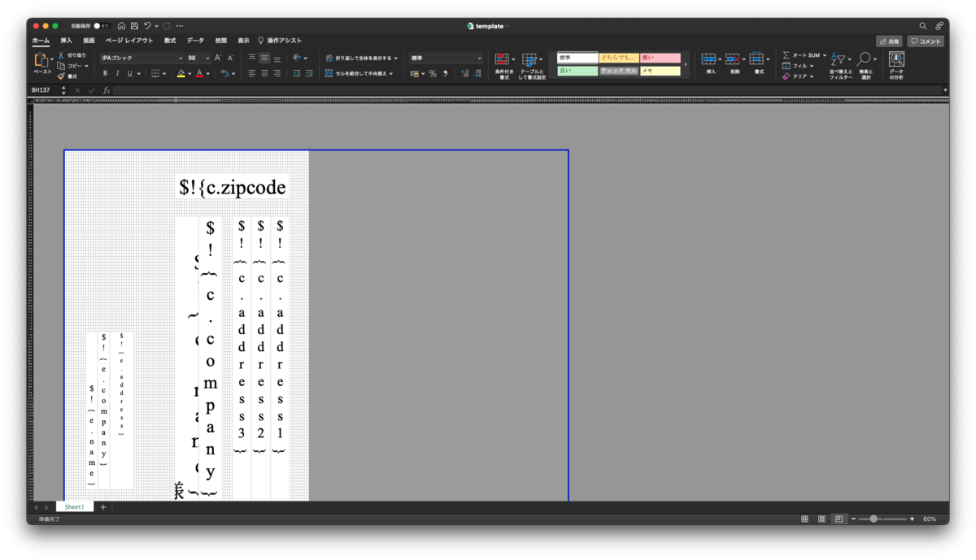This screenshot has height=560, width=976.
Task: Open the IPAゴシック font name dropdown
Action: 181,59
